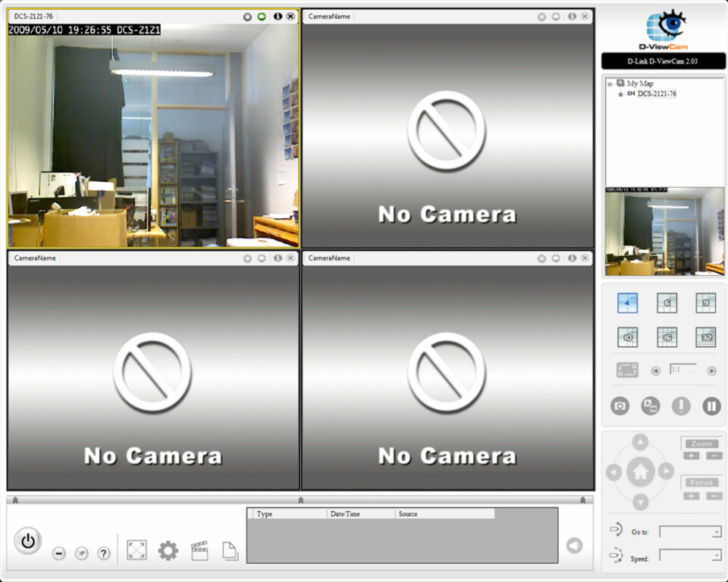Screen dimensions: 728x582
Task: Pause the live video stream
Action: [711, 406]
